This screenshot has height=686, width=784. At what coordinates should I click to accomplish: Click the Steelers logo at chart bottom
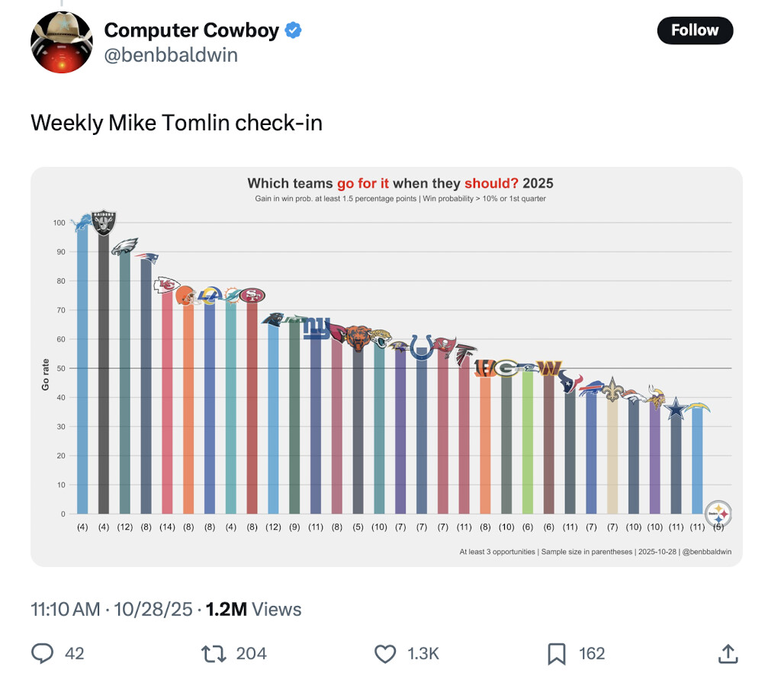(x=718, y=514)
